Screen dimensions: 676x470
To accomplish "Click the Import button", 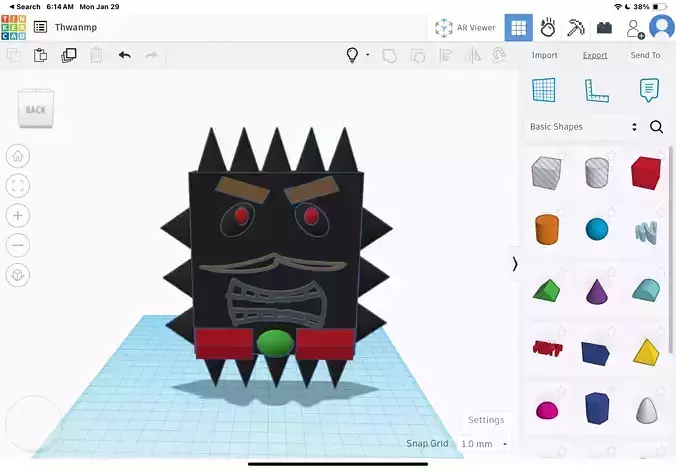I will (x=545, y=55).
